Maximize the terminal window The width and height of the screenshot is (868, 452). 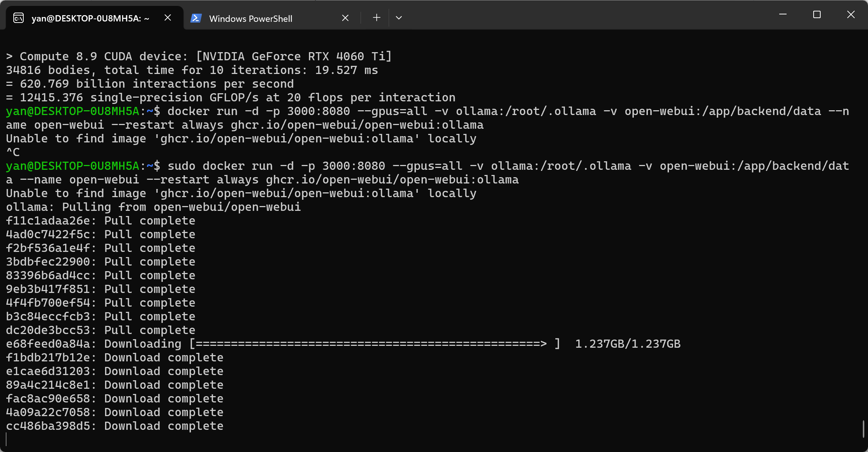coord(817,15)
